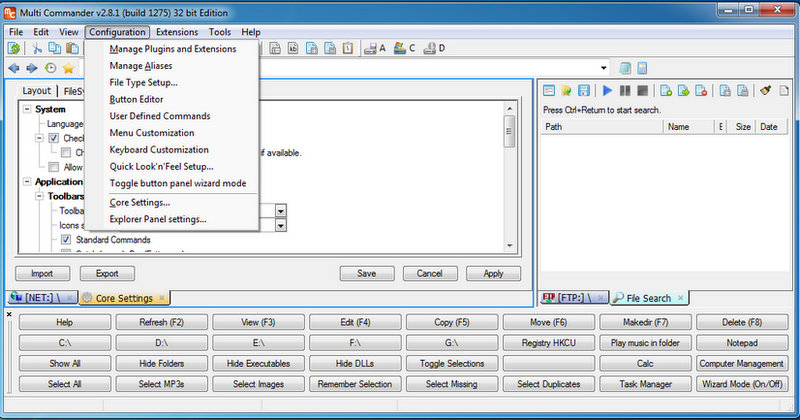
Task: Collapse the 'Check' sub-node expander
Action: [x=39, y=138]
